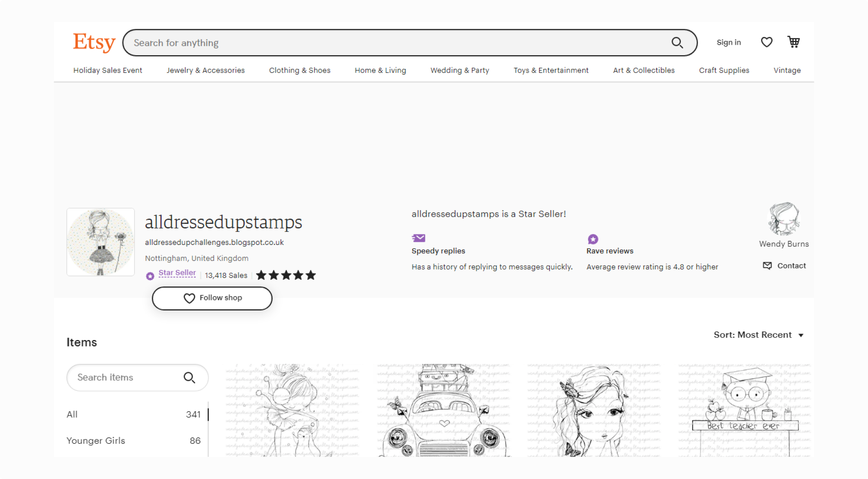Open Vintage category

pyautogui.click(x=787, y=70)
